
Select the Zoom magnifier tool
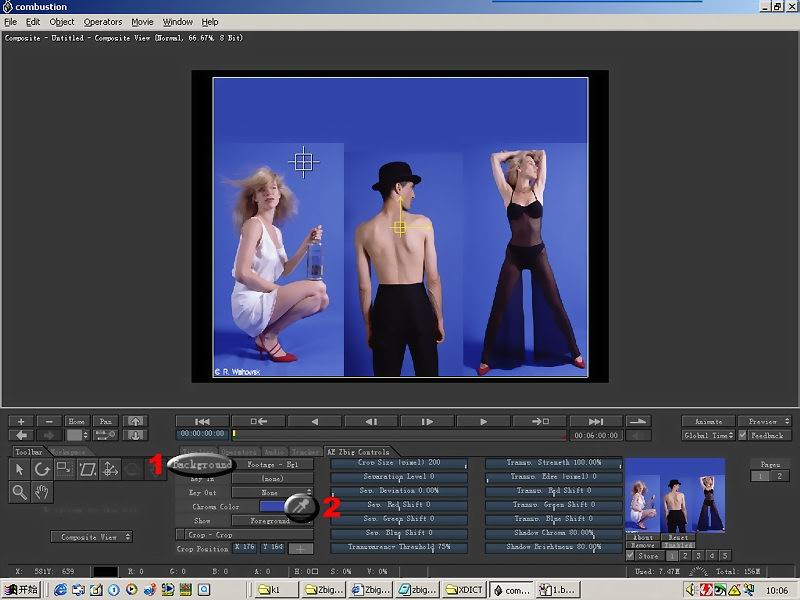[x=20, y=492]
